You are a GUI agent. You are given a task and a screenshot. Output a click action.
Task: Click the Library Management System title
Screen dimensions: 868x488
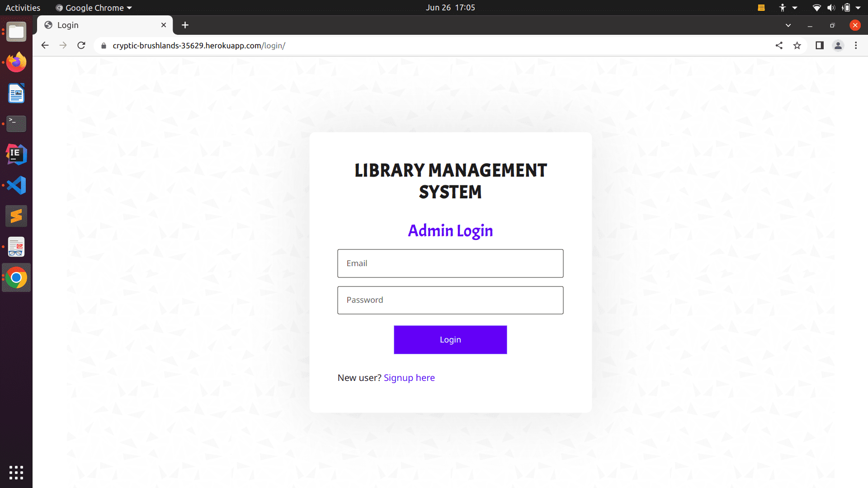tap(450, 181)
